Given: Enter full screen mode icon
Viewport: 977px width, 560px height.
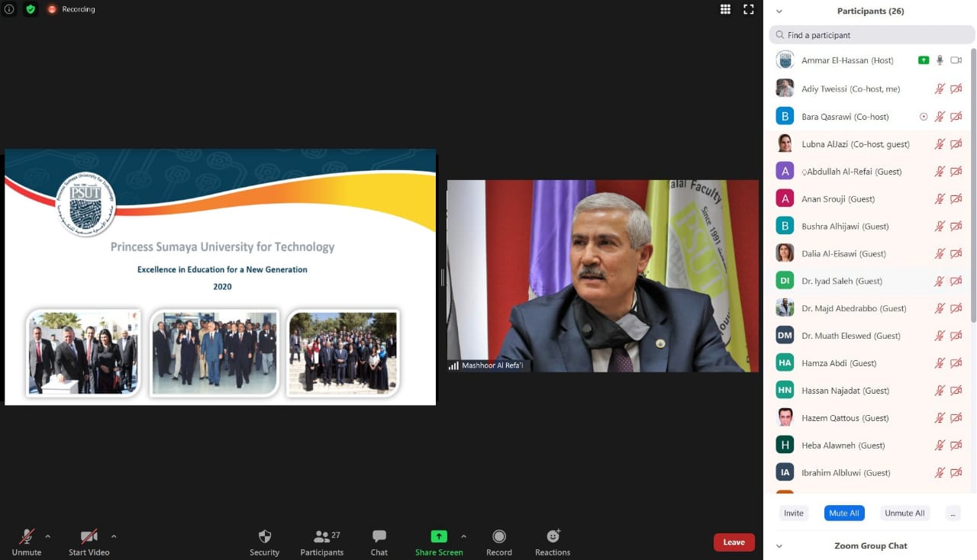Looking at the screenshot, I should (749, 9).
